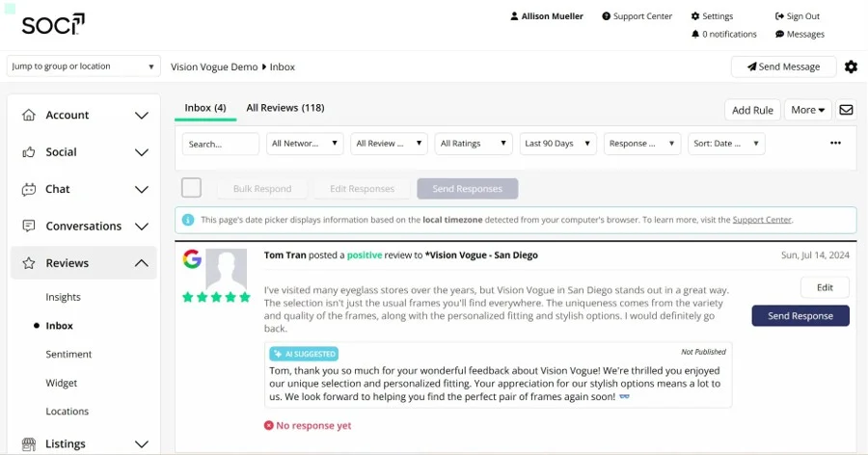The height and width of the screenshot is (455, 868).
Task: Open the Sort: Date dropdown
Action: tap(726, 144)
